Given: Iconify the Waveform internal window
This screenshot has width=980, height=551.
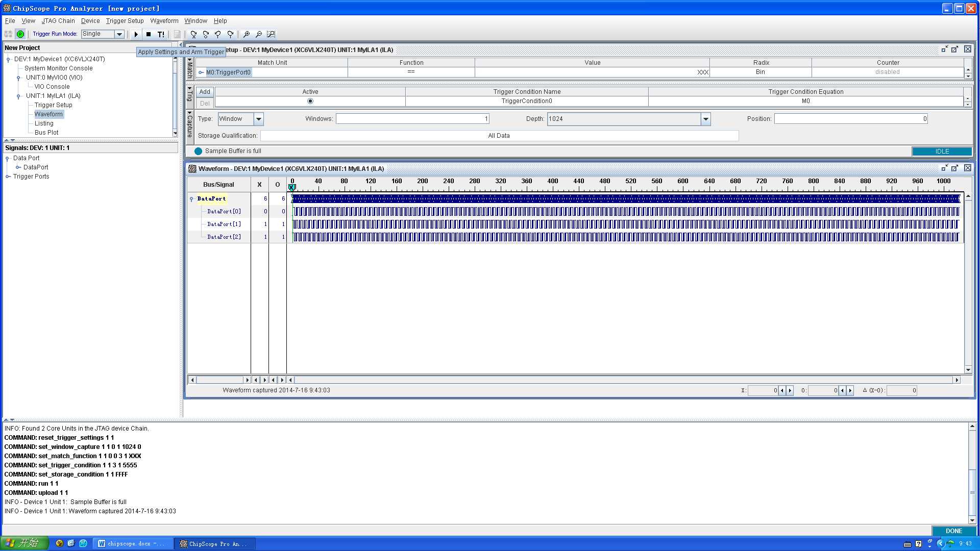Looking at the screenshot, I should point(944,168).
